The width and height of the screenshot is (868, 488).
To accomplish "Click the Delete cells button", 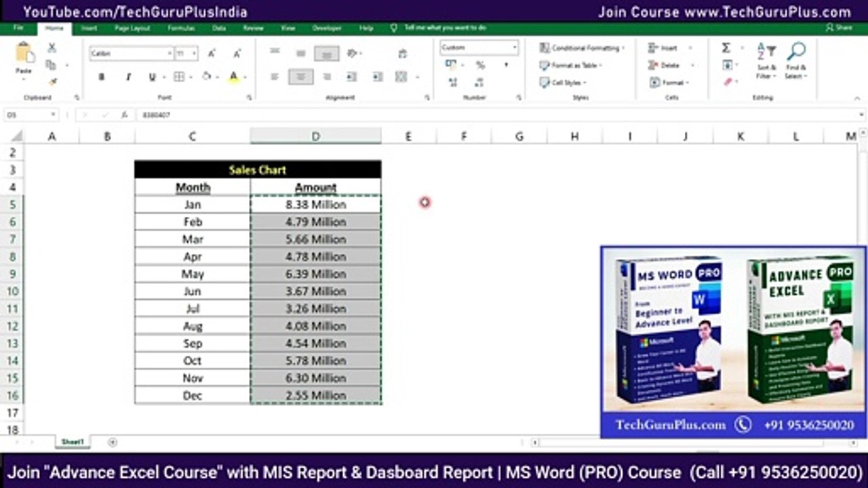I will click(x=665, y=65).
